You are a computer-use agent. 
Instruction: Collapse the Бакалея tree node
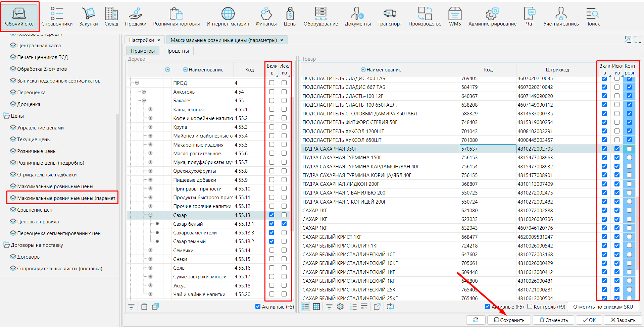[144, 101]
